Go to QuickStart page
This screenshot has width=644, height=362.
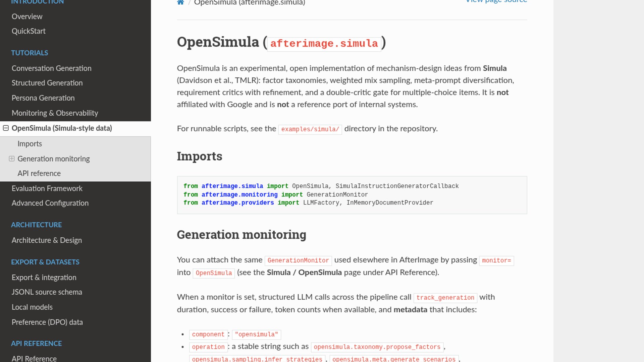tap(29, 31)
